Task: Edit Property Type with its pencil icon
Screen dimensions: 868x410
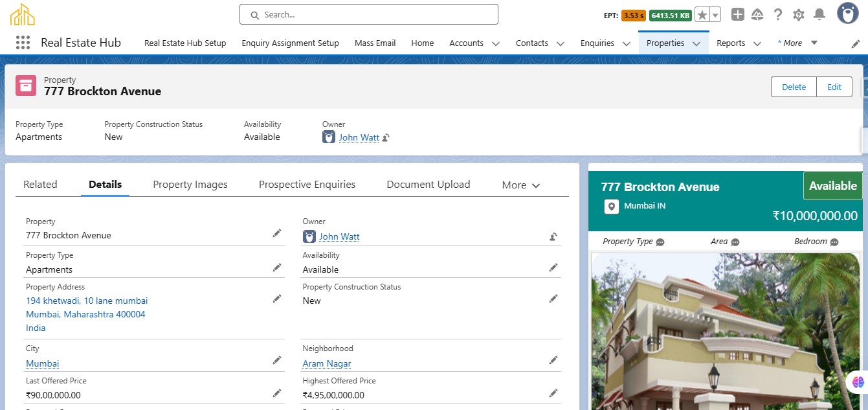Action: pyautogui.click(x=277, y=268)
